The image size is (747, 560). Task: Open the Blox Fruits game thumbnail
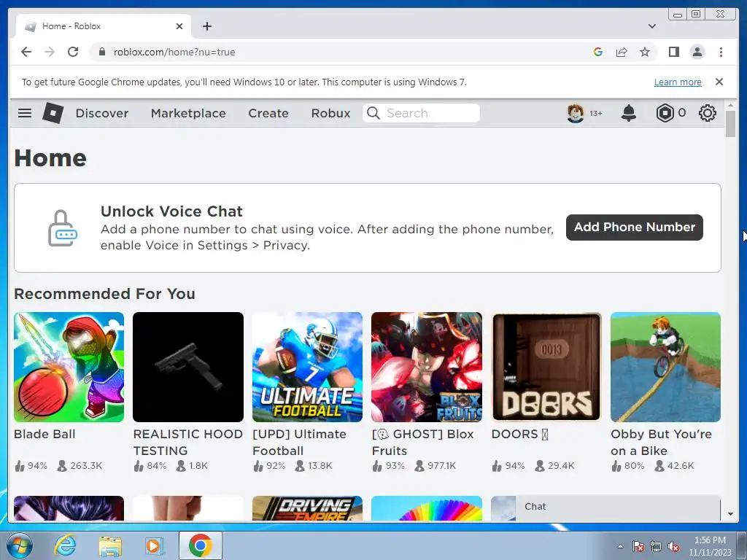click(426, 367)
